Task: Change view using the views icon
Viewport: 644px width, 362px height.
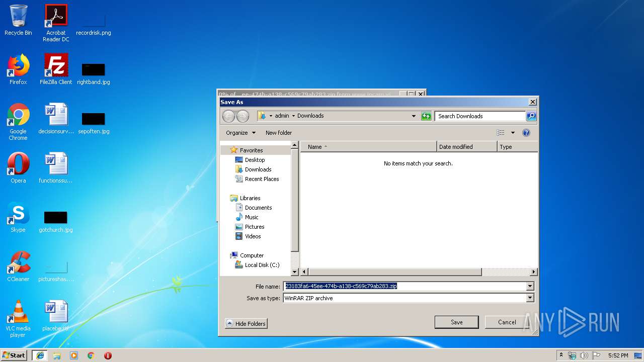Action: click(x=500, y=133)
